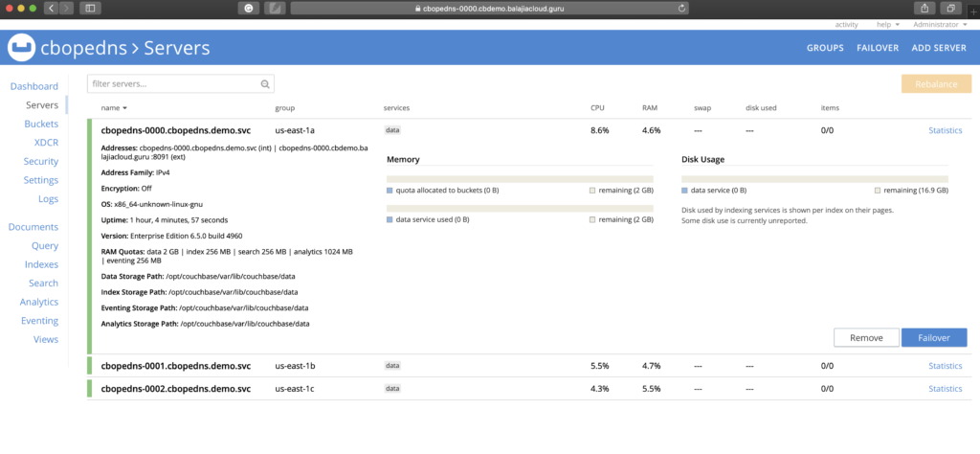Open Safari's tab overview icon

pyautogui.click(x=952, y=8)
